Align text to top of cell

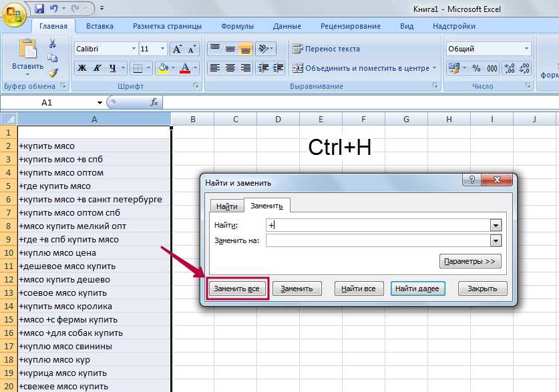point(215,49)
